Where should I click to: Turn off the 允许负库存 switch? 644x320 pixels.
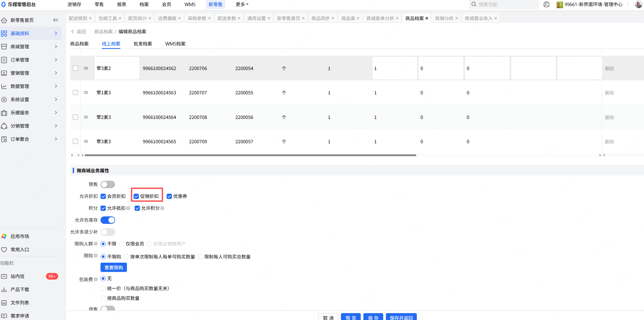(x=108, y=220)
